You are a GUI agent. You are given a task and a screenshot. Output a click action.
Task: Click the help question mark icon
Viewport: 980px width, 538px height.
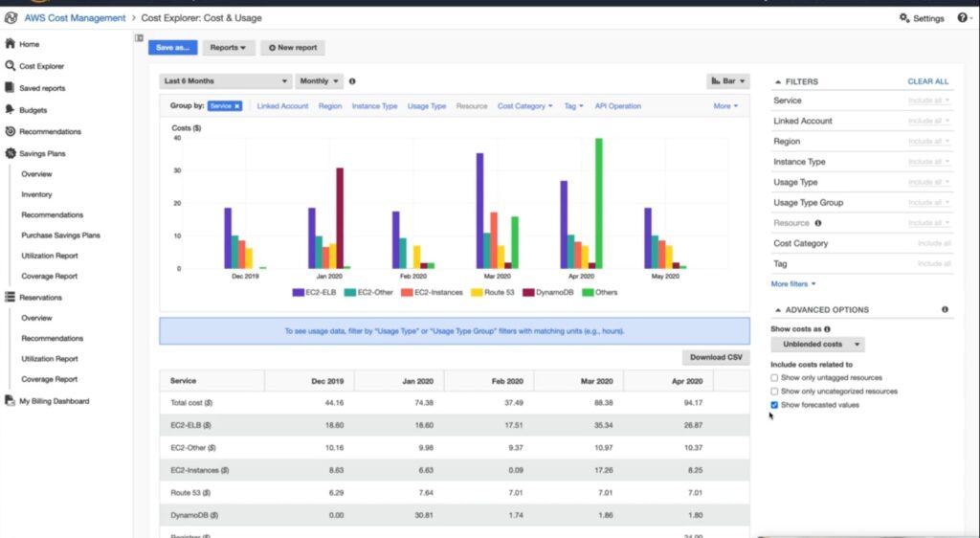coord(962,18)
